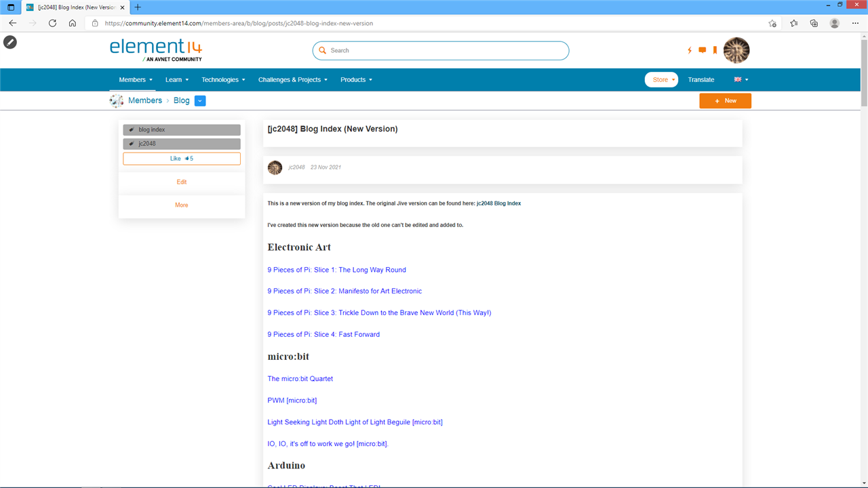Open a new browser tab
The image size is (868, 488).
tap(138, 7)
